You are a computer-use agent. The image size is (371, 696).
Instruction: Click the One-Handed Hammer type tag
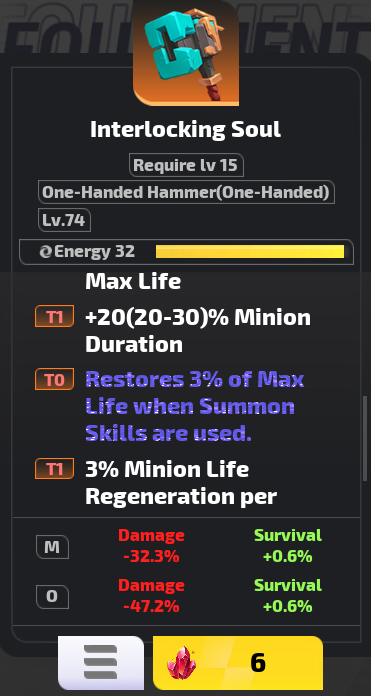point(186,192)
